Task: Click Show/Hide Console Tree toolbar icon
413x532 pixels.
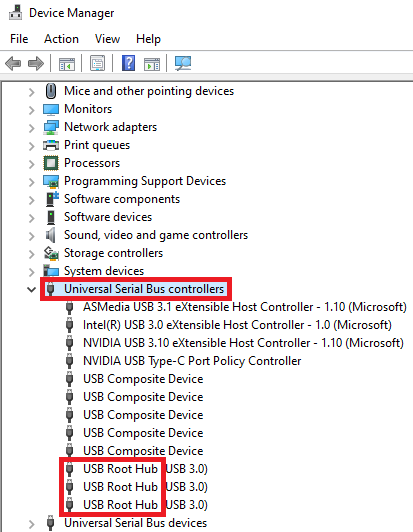Action: pyautogui.click(x=67, y=63)
